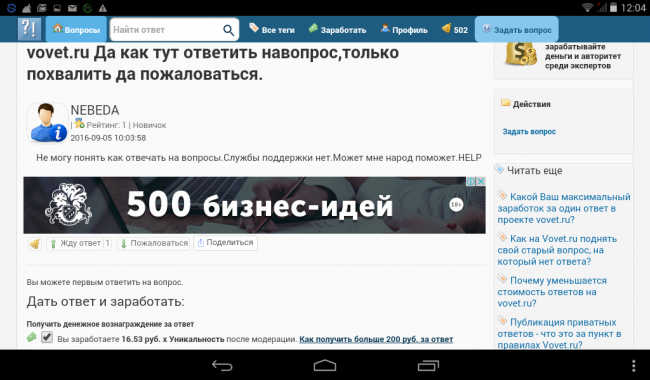
Task: Open Почему уменьшается стоимость ответов link
Action: [552, 292]
